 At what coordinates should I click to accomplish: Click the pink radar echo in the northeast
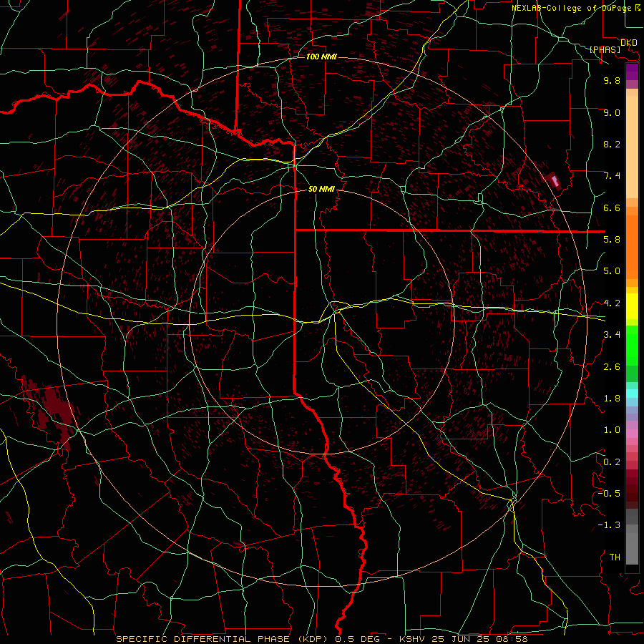[555, 181]
